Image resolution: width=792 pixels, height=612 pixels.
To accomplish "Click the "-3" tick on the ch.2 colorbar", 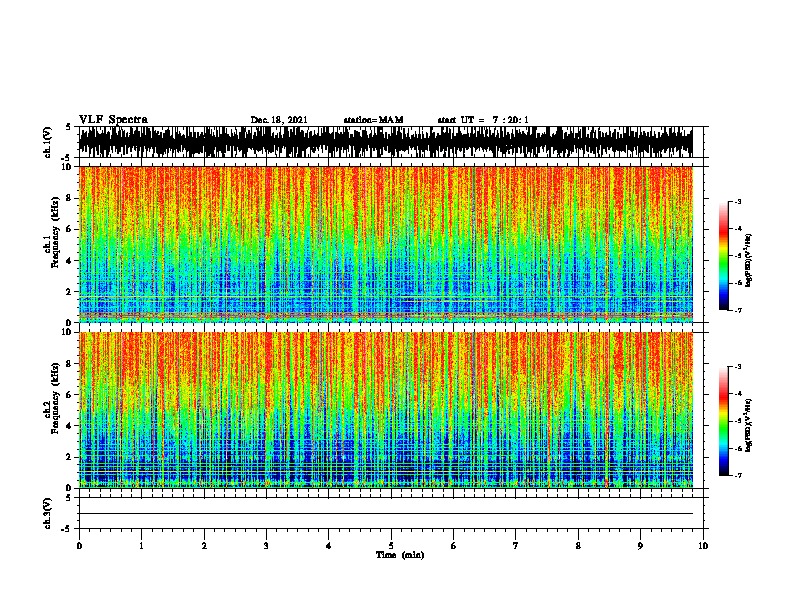I will click(x=737, y=367).
